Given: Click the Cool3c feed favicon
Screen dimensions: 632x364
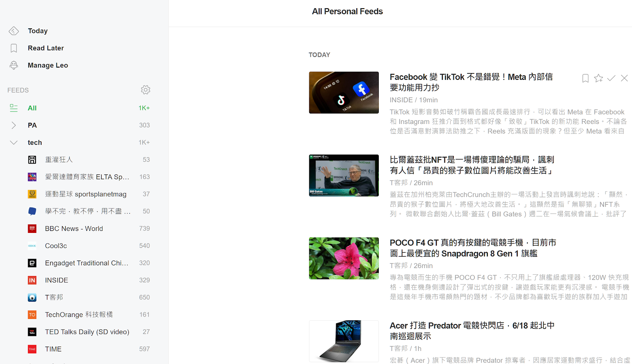Looking at the screenshot, I should 32,246.
